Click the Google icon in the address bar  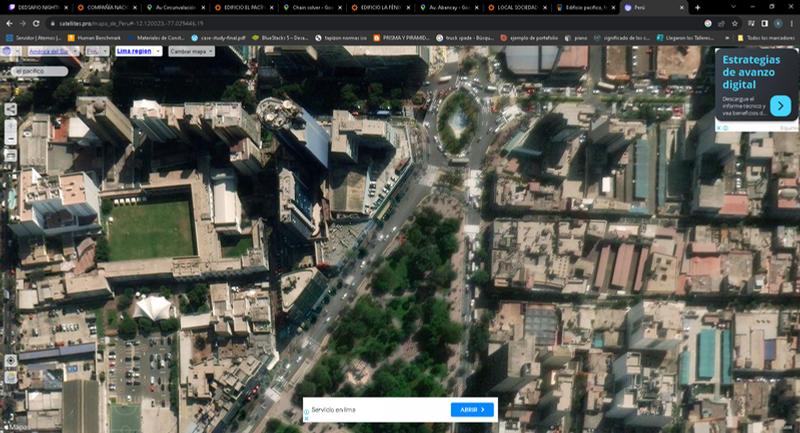pyautogui.click(x=708, y=23)
